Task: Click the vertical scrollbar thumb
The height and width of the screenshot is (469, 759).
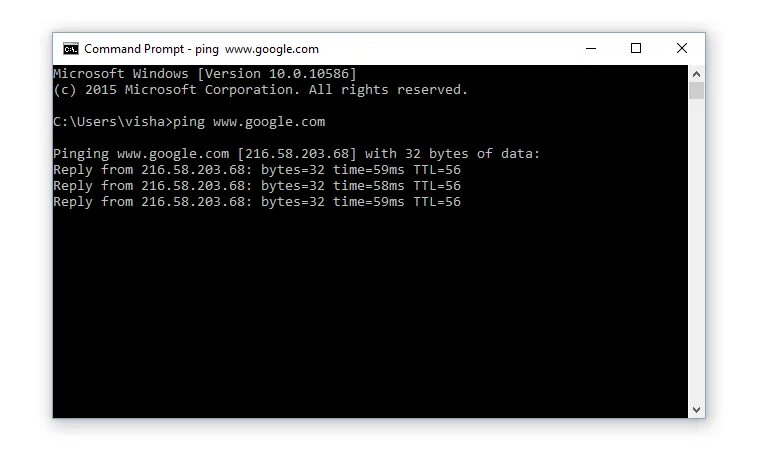Action: [696, 91]
